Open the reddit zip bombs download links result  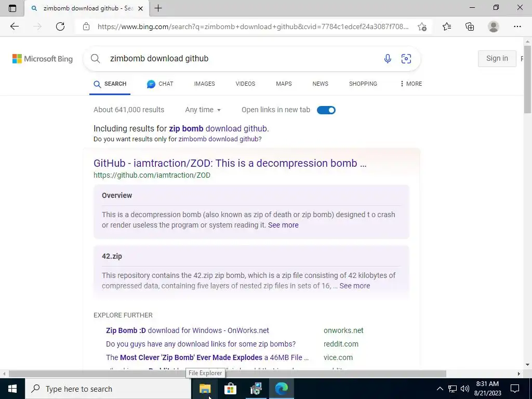click(x=201, y=344)
